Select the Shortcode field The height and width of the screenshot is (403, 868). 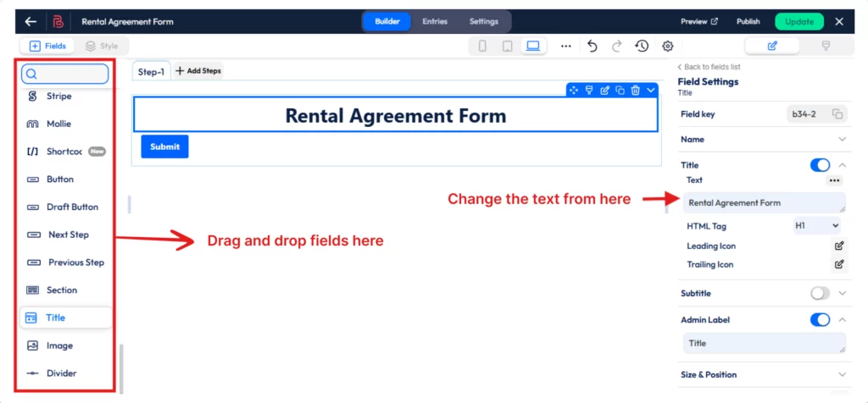pyautogui.click(x=64, y=152)
